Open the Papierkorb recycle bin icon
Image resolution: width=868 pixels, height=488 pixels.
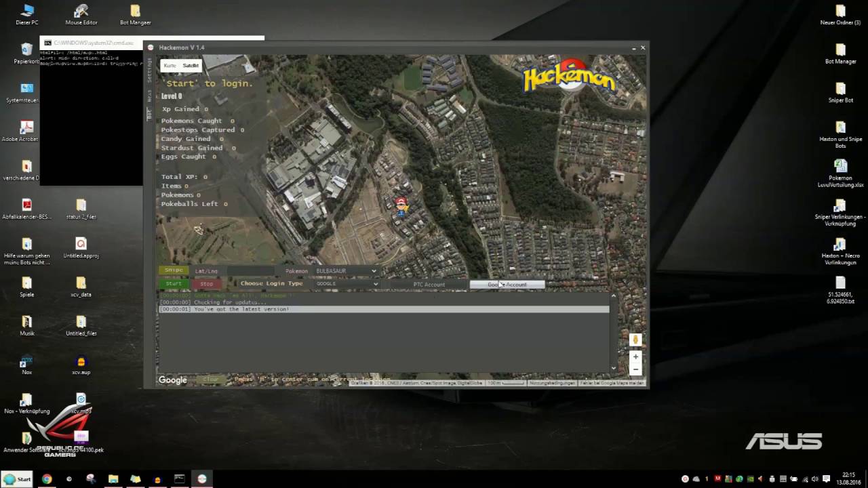27,54
